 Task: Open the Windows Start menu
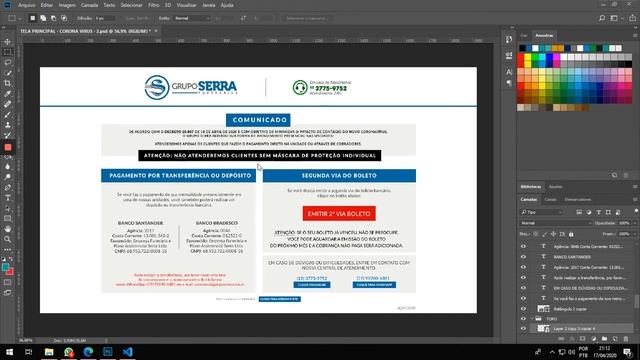(x=9, y=352)
